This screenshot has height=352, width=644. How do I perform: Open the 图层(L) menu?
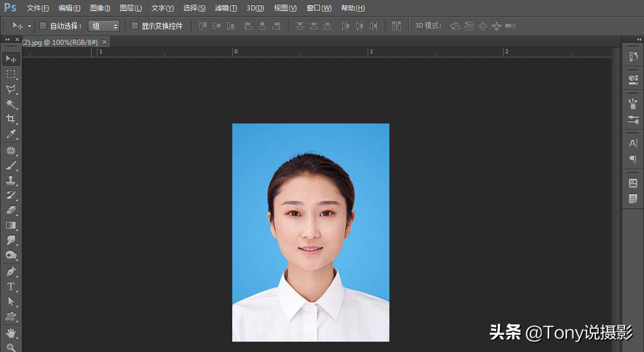pyautogui.click(x=131, y=8)
